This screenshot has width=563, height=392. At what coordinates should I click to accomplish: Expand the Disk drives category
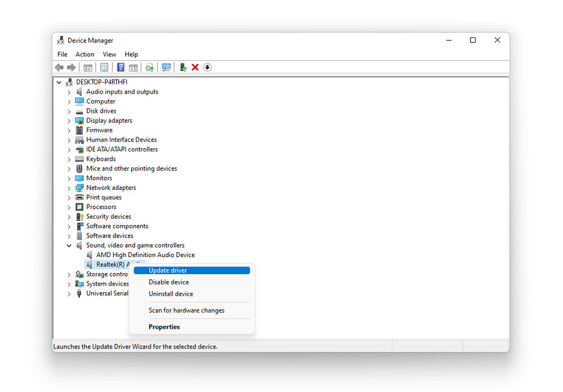click(x=69, y=112)
